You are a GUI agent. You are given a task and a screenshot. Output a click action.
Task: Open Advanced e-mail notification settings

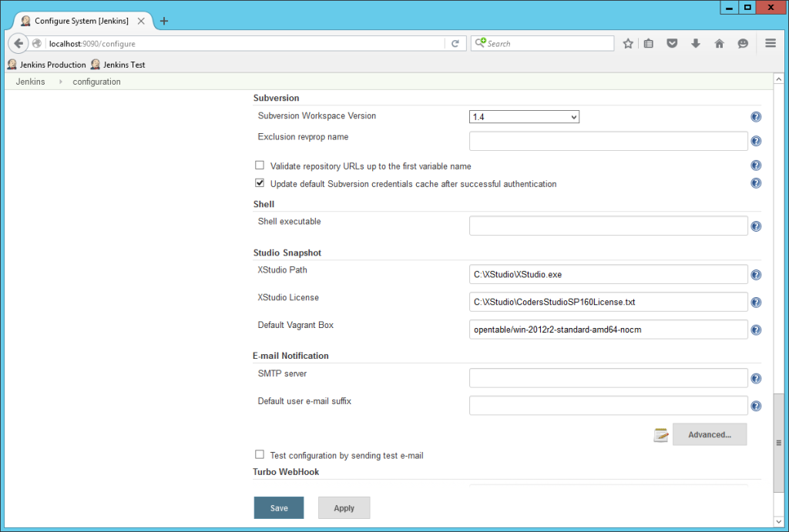point(709,434)
